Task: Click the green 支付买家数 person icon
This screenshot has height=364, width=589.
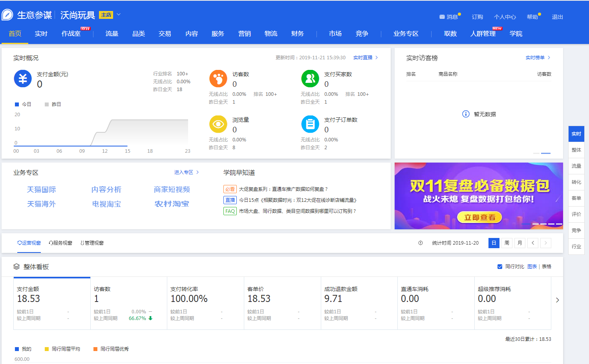Action: (310, 79)
